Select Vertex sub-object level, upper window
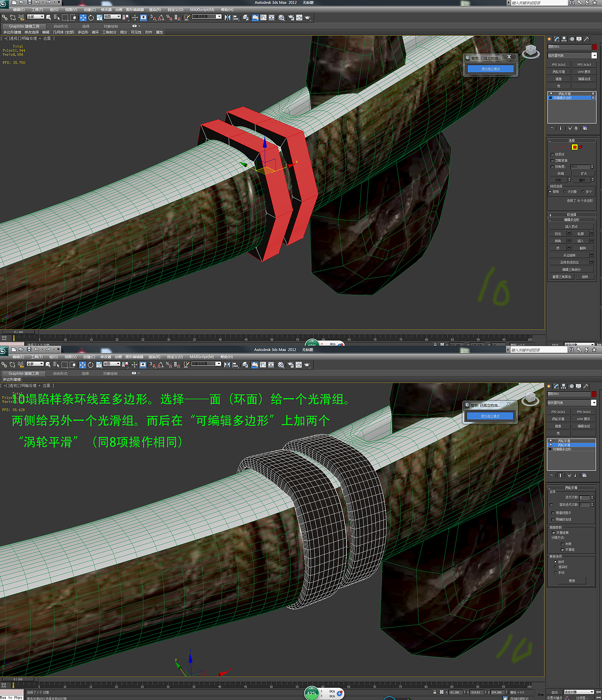This screenshot has height=700, width=602. click(x=562, y=147)
